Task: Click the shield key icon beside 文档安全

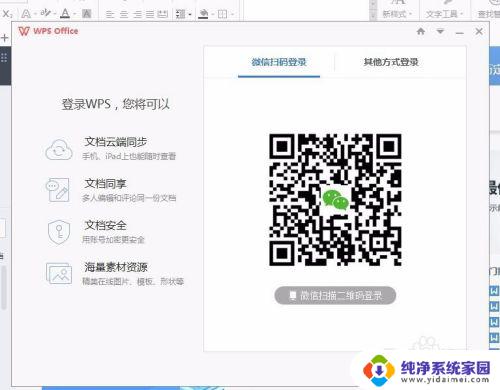Action: (59, 232)
